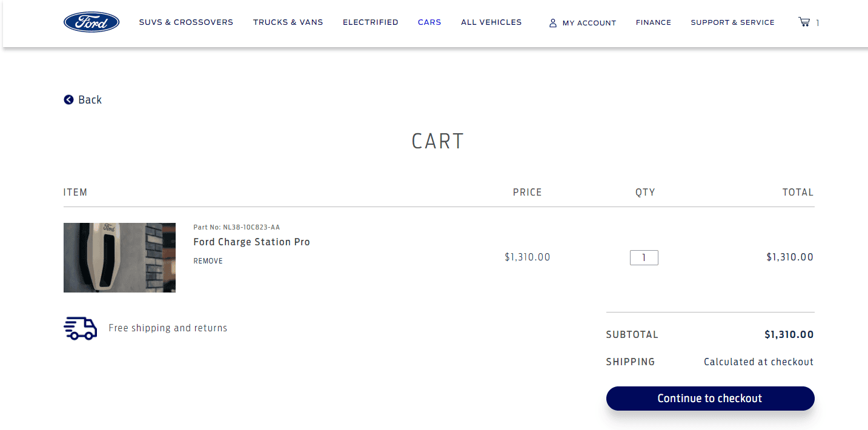Open the SUVs & Crossovers menu
The width and height of the screenshot is (868, 430).
(186, 22)
